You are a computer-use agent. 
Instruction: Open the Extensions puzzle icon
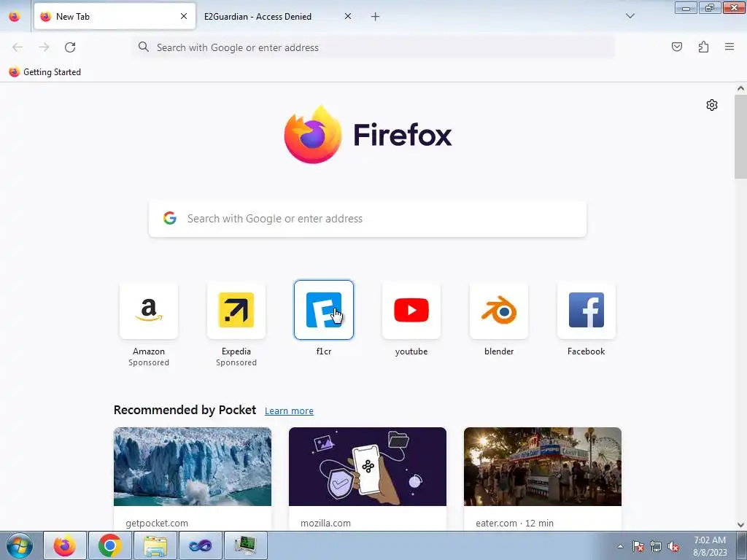[x=703, y=47]
